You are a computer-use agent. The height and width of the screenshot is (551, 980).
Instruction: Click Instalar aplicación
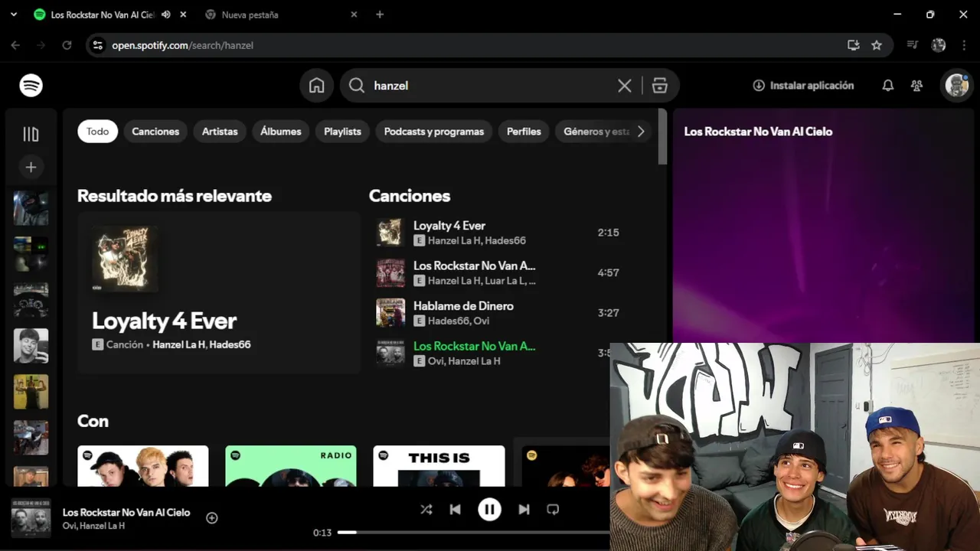803,86
